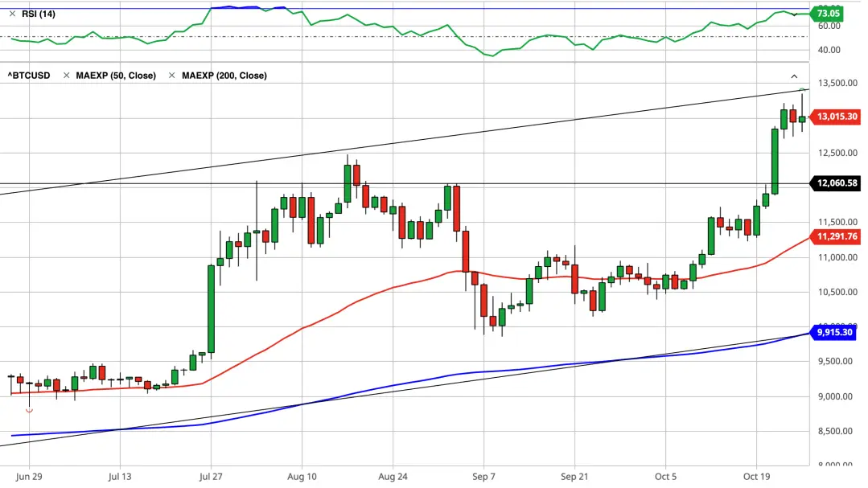Click the 40.00 RSI axis label
This screenshot has height=488, width=868.
[x=829, y=50]
